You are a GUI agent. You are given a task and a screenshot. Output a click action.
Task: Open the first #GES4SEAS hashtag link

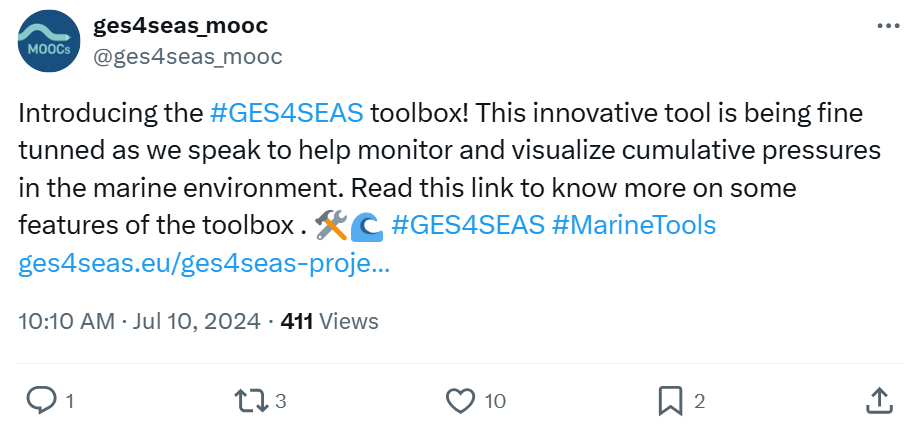(288, 113)
